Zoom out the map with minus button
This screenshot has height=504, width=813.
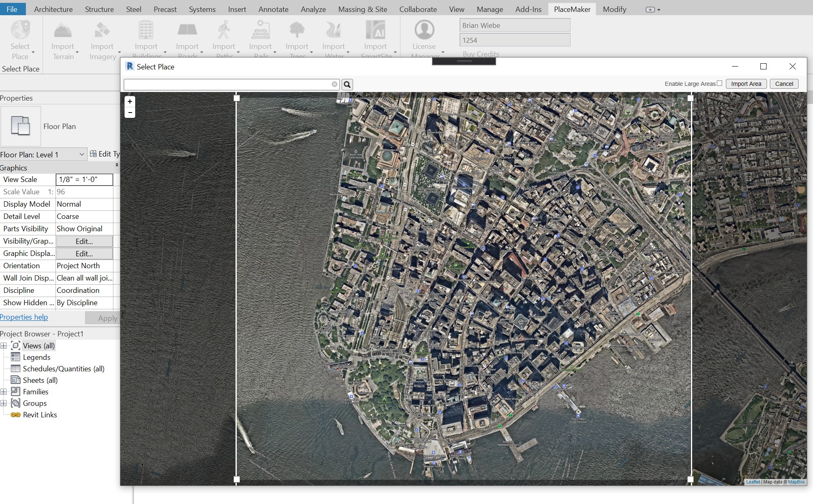tap(130, 113)
